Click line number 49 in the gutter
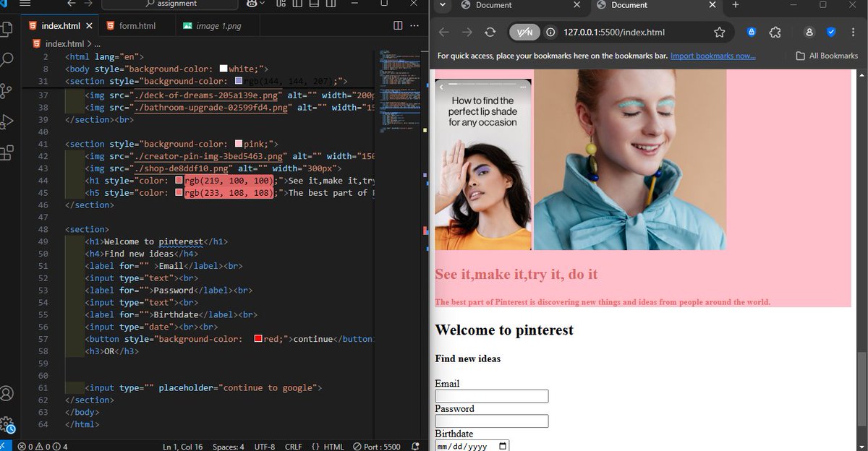 pyautogui.click(x=42, y=241)
